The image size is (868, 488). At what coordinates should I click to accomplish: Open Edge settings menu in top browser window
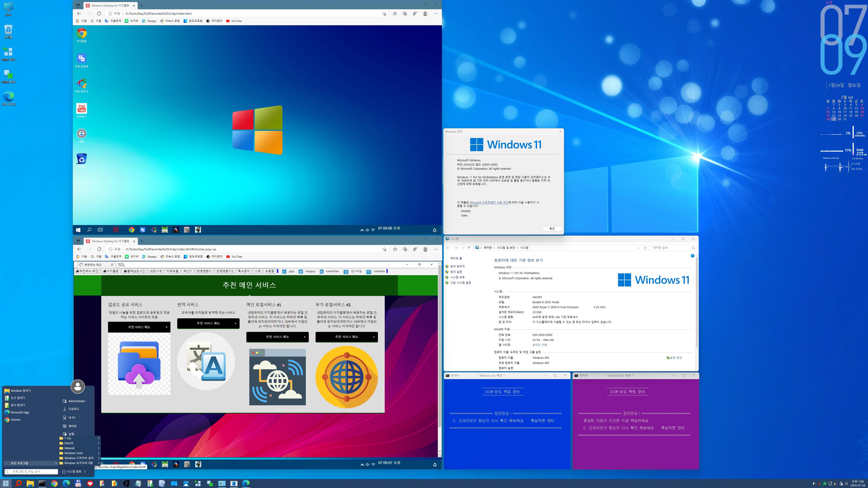435,14
